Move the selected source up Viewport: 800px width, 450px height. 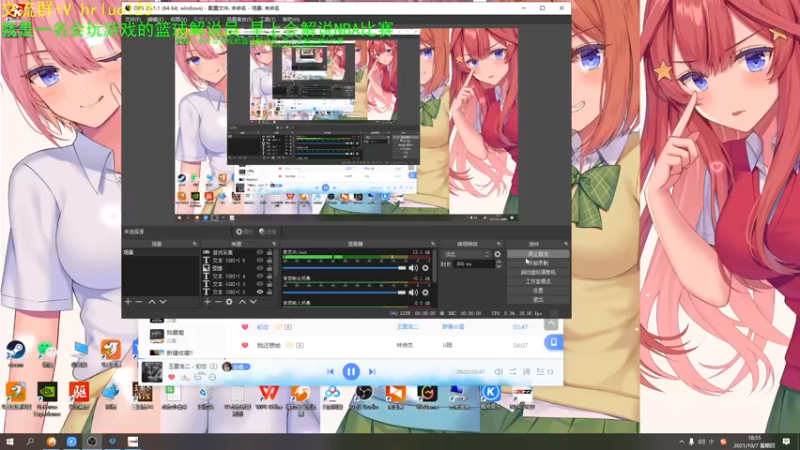point(242,302)
